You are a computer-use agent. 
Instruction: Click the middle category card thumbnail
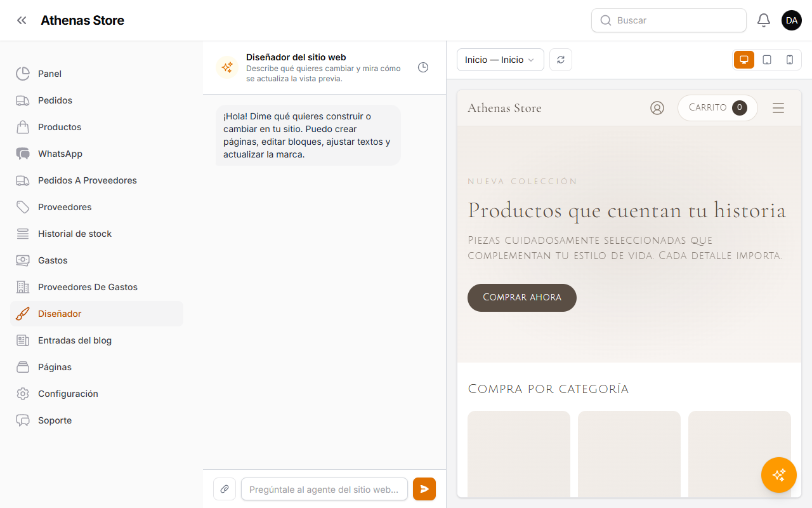[x=629, y=453]
